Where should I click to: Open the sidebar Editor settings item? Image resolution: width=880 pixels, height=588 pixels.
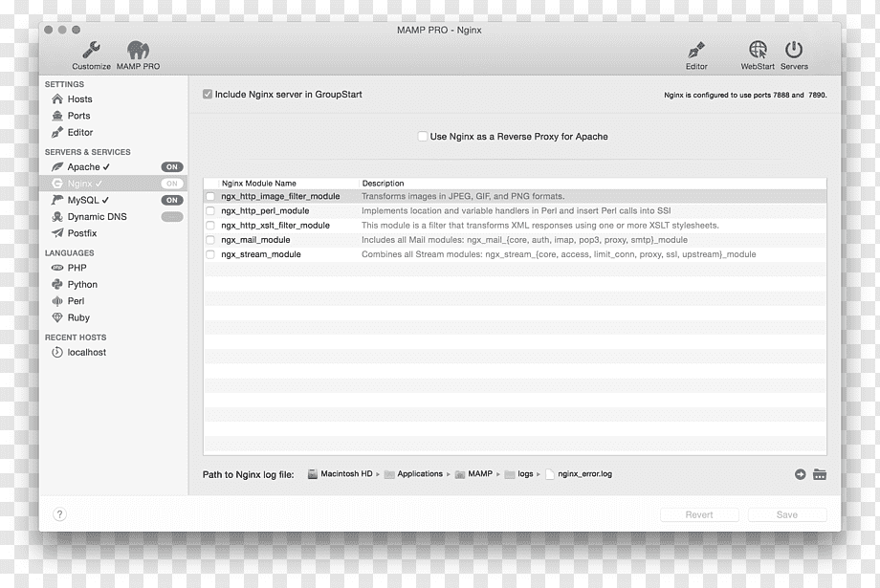80,132
